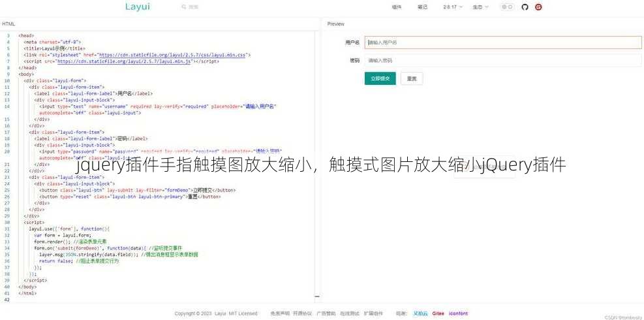Click the iconfont footer link
Image resolution: width=644 pixels, height=320 pixels.
[458, 313]
